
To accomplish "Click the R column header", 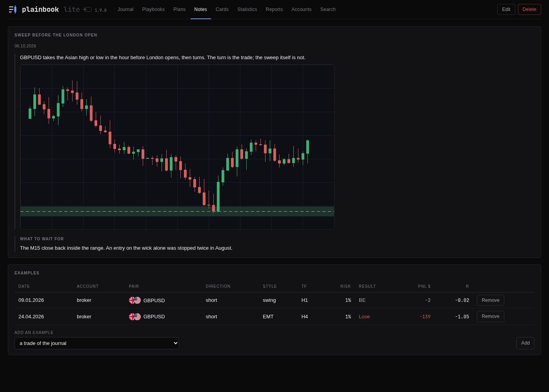I will pos(467,287).
